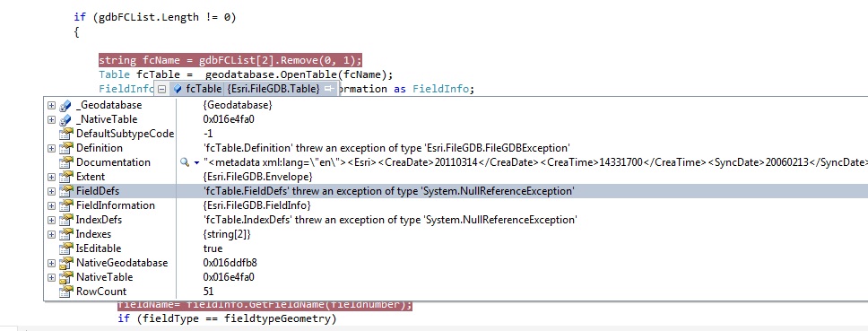Image resolution: width=868 pixels, height=331 pixels.
Task: Select the _NativeTable member name
Action: pos(107,119)
